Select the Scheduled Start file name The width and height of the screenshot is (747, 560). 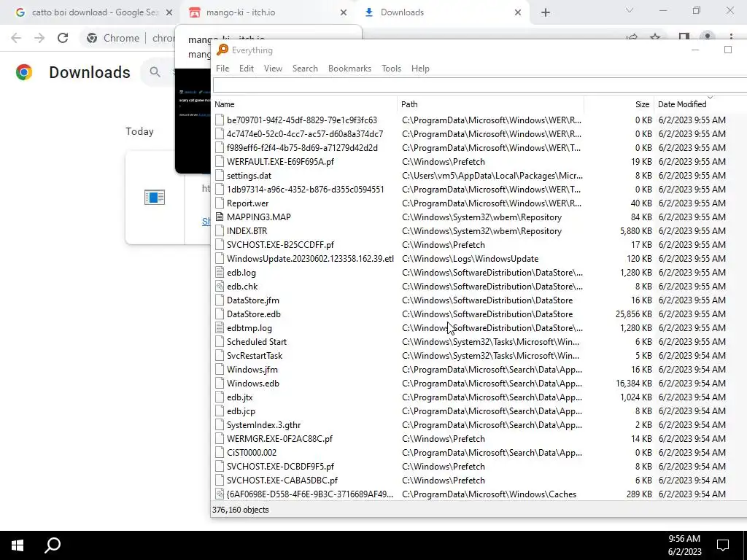tap(256, 341)
